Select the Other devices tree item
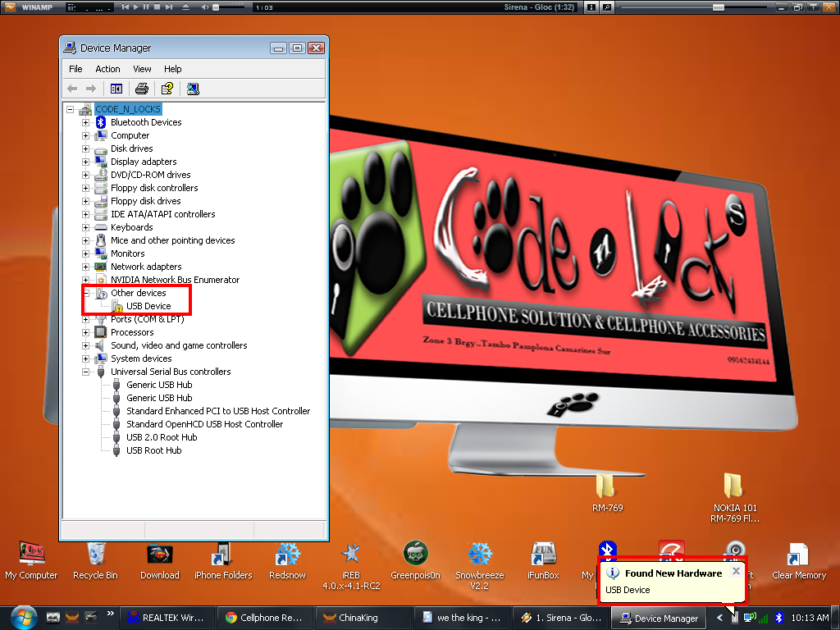The width and height of the screenshot is (840, 630). (138, 293)
